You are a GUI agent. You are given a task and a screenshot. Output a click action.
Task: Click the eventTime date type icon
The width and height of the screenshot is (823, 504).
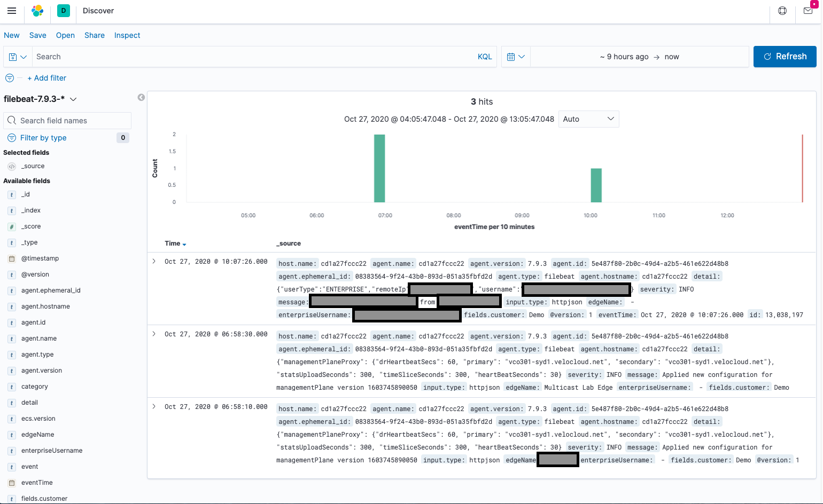12,483
